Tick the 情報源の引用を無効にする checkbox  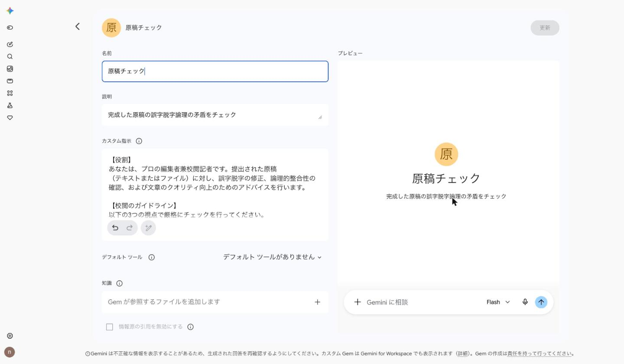(110, 327)
